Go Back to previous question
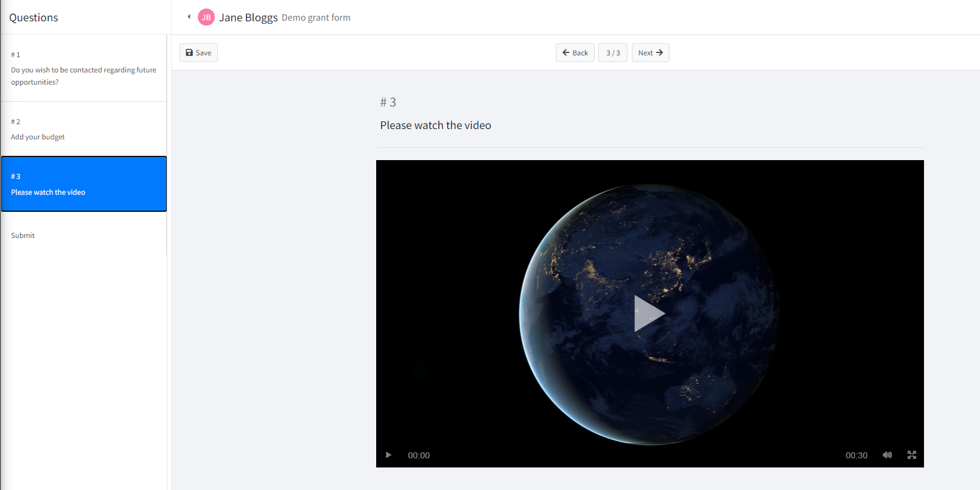Image resolution: width=980 pixels, height=490 pixels. pos(575,53)
